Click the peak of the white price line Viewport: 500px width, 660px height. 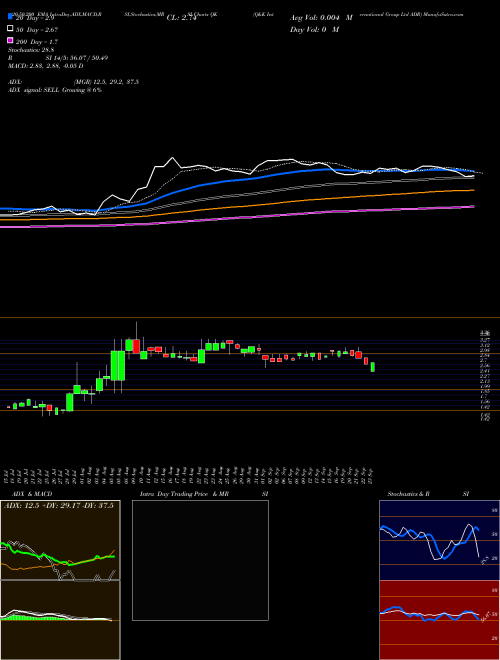pos(172,158)
